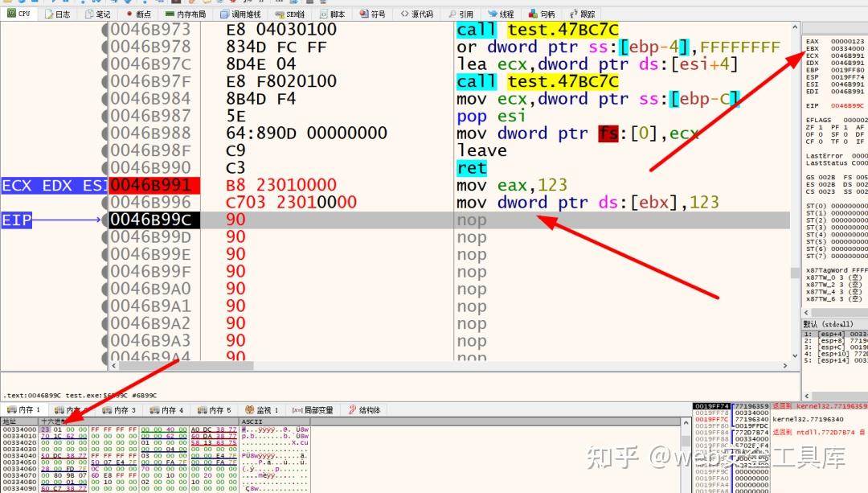Open the 断点 breakpoints tab
This screenshot has height=493, width=868.
tap(138, 14)
